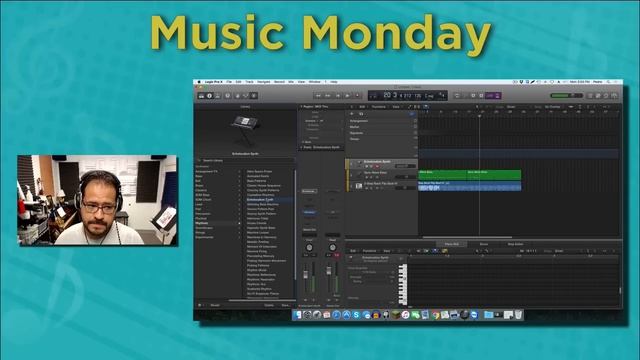640x360 pixels.
Task: Solo the Sync Wave Bass track
Action: point(371,177)
